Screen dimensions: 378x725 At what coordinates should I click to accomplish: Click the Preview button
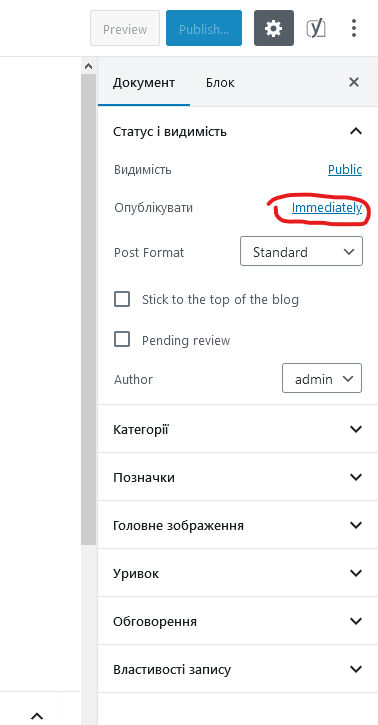[x=125, y=28]
